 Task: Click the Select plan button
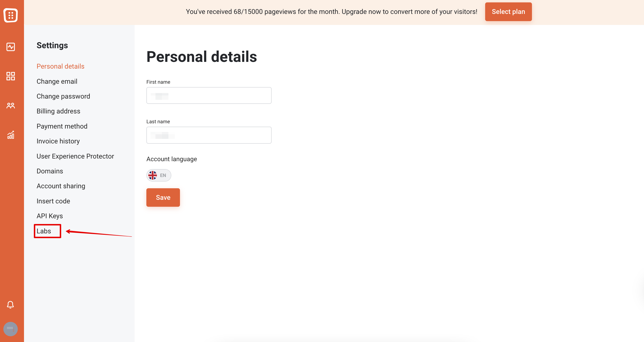point(508,12)
